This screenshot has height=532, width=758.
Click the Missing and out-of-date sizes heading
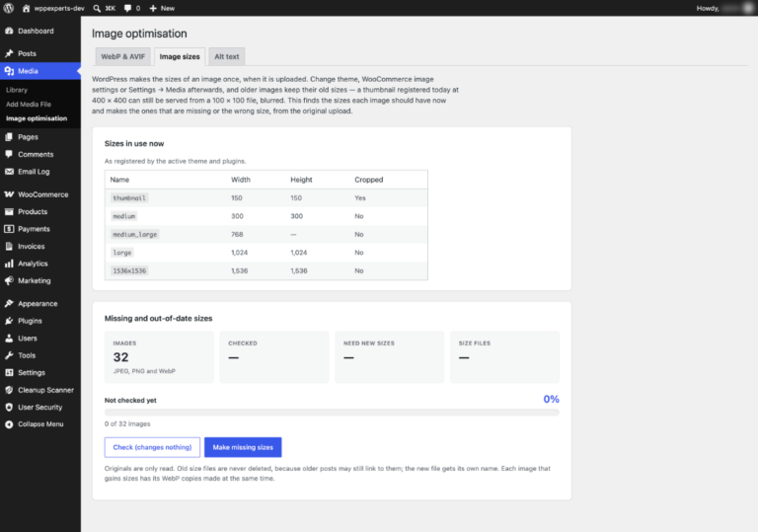point(159,318)
